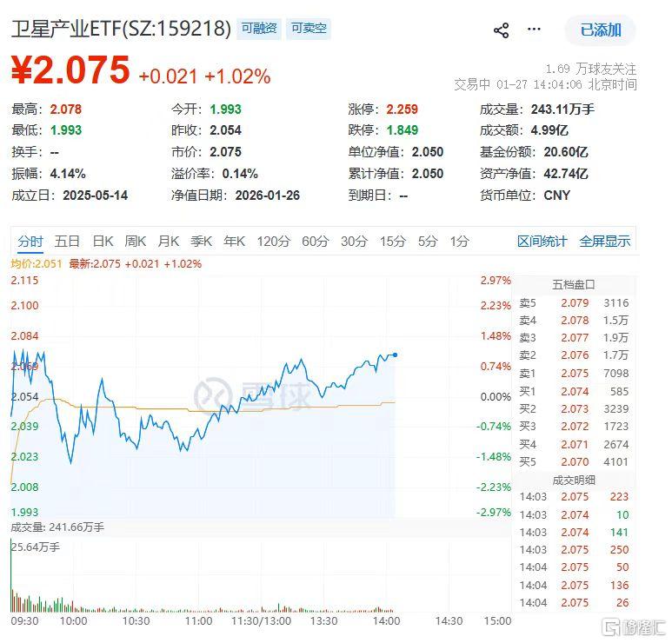Click the 溢价率 value 0.14%
Image resolution: width=672 pixels, height=643 pixels.
240,174
